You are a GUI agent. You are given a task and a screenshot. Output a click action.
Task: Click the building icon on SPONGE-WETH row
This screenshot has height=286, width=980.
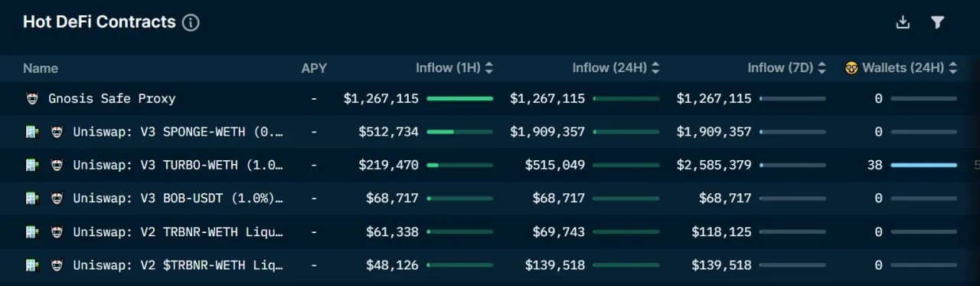click(x=31, y=132)
